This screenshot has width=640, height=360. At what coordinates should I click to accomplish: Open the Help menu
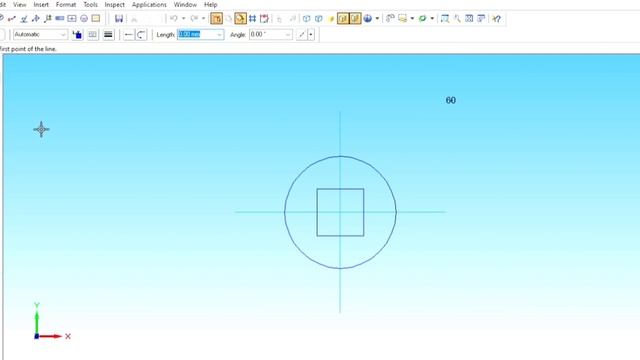pos(210,5)
